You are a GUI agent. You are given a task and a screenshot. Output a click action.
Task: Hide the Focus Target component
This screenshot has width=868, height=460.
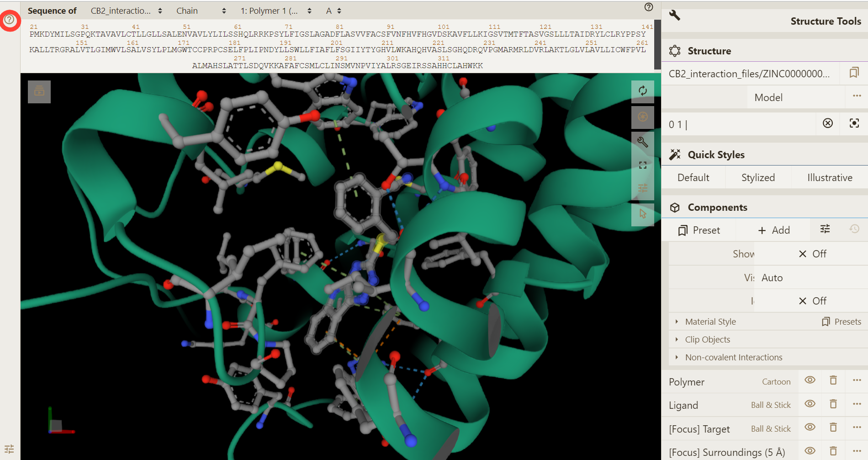810,428
